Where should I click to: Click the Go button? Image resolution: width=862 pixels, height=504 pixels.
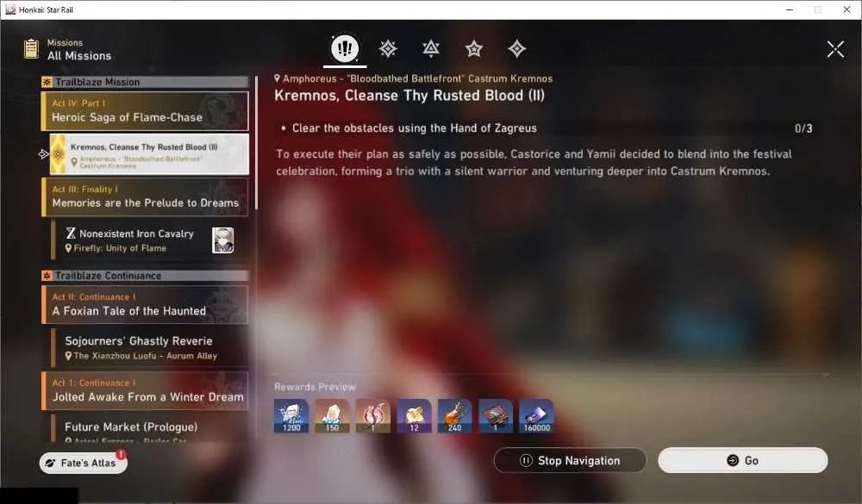(743, 461)
